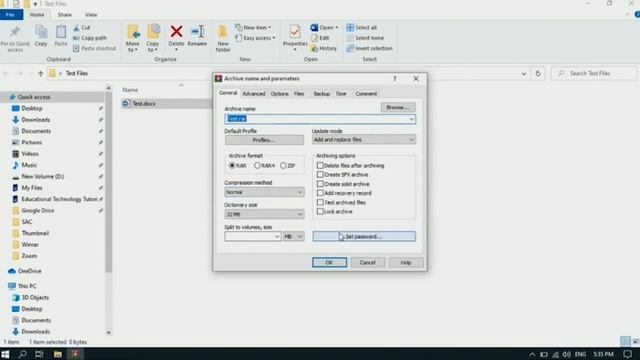The width and height of the screenshot is (640, 360).
Task: Click the New folder icon
Action: click(223, 32)
